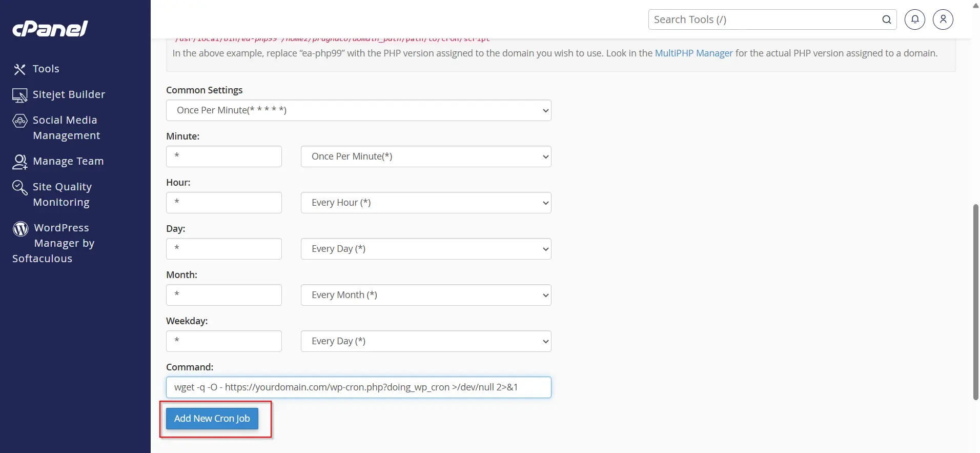Click the Minute: label

(x=183, y=136)
